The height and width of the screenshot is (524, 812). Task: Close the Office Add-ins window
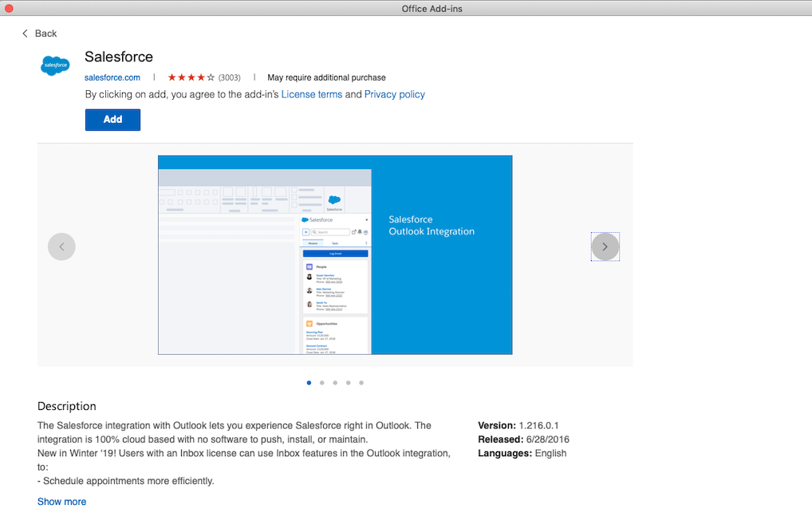tap(9, 8)
